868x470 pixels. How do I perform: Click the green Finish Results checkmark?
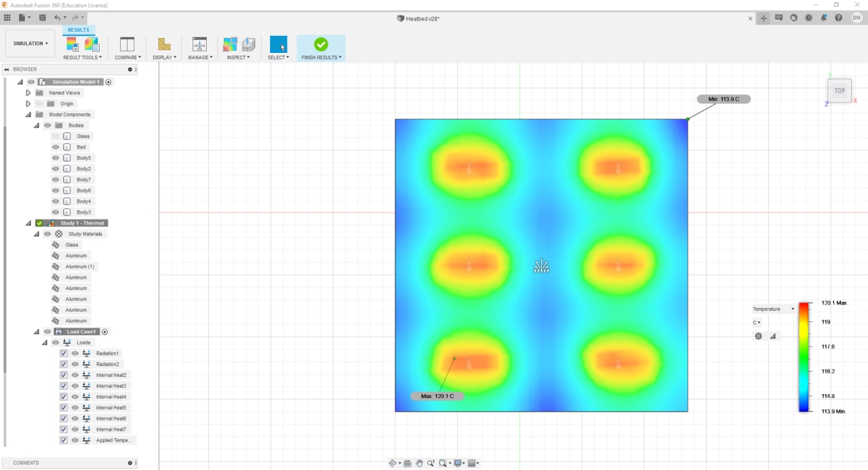(x=321, y=44)
